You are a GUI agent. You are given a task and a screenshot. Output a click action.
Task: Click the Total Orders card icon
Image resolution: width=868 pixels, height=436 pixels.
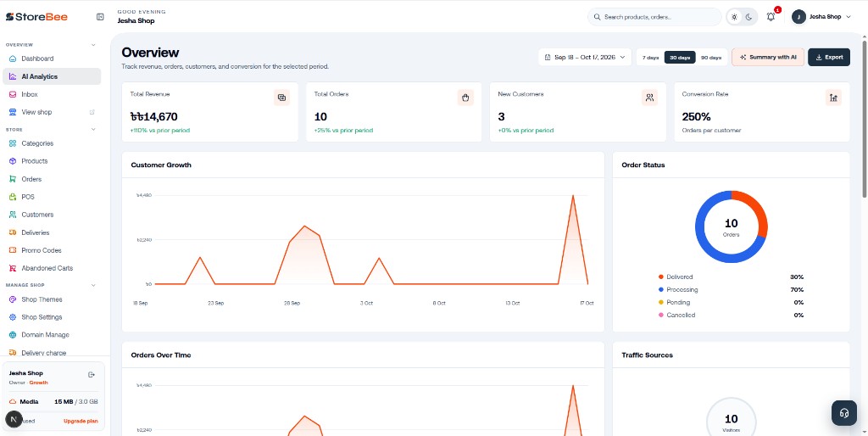click(465, 98)
